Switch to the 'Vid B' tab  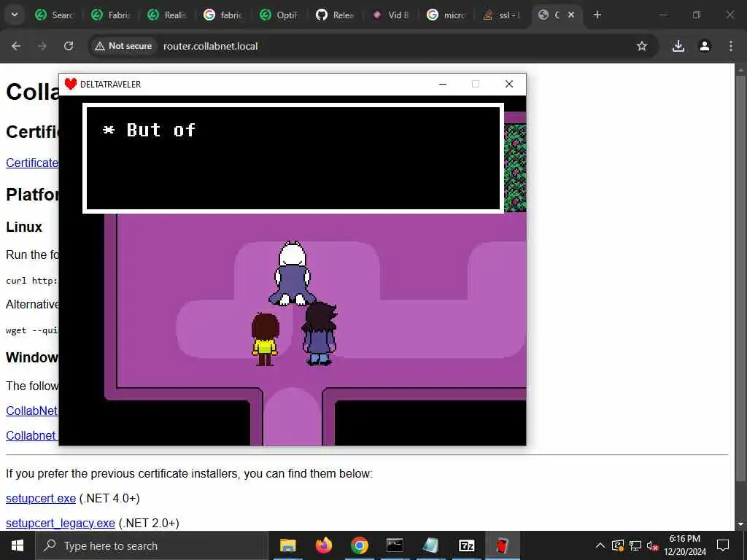392,15
